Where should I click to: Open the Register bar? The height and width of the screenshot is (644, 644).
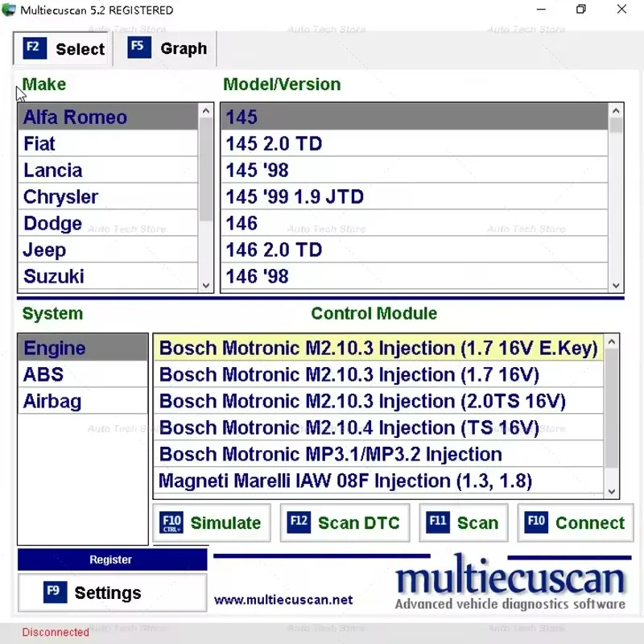tap(112, 559)
